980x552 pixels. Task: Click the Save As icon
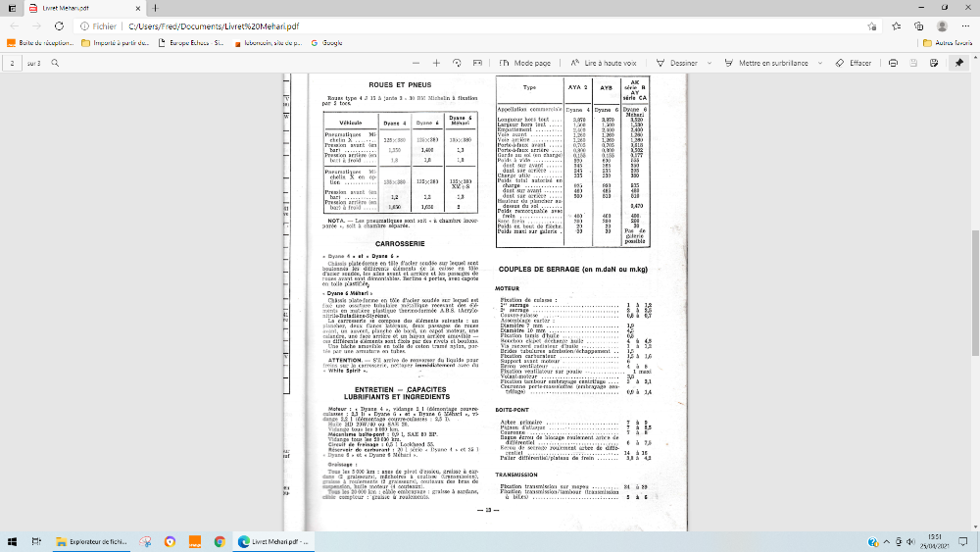tap(934, 63)
